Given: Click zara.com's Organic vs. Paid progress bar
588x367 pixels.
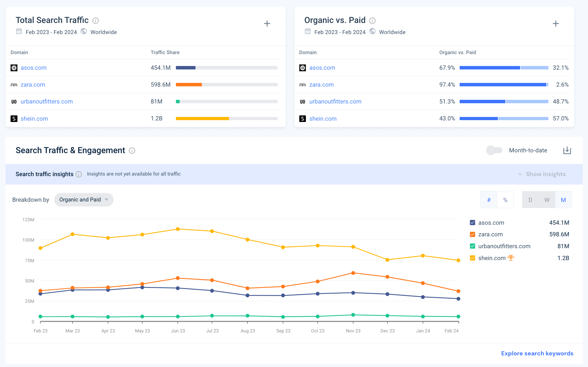Looking at the screenshot, I should click(x=503, y=85).
